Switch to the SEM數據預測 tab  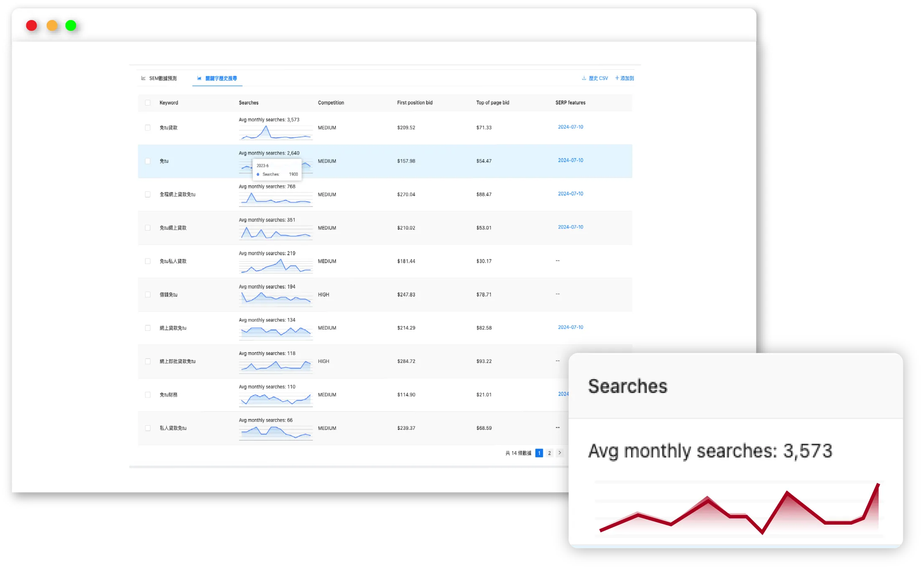point(164,78)
